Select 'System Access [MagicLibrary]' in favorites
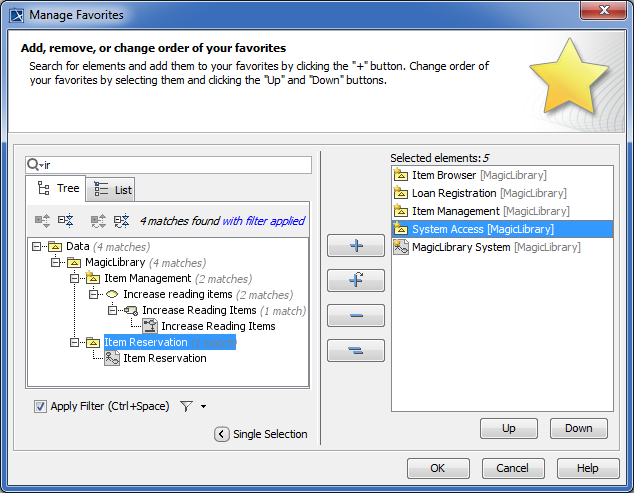 pos(502,229)
